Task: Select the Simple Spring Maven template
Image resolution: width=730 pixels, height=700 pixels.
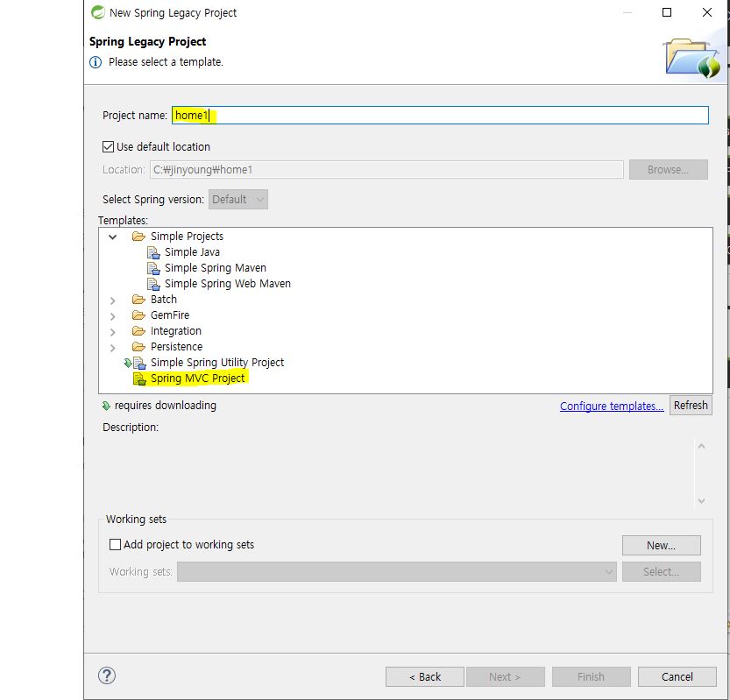Action: click(215, 267)
